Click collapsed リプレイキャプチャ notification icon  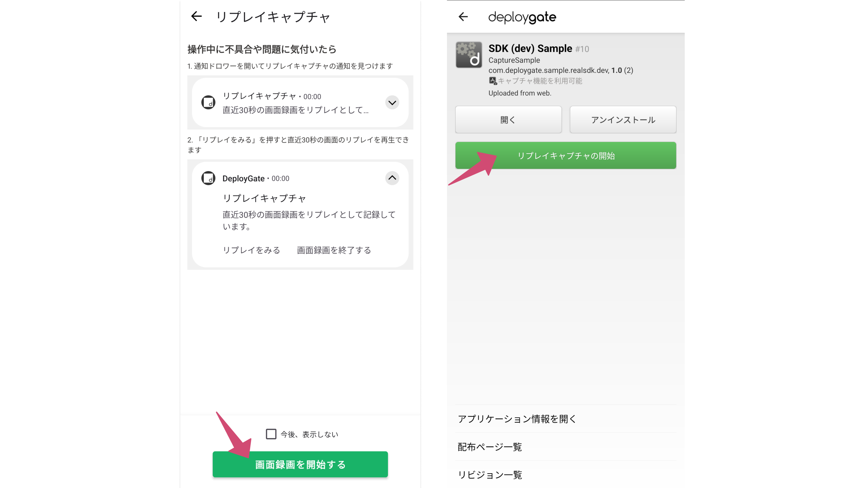click(x=208, y=102)
